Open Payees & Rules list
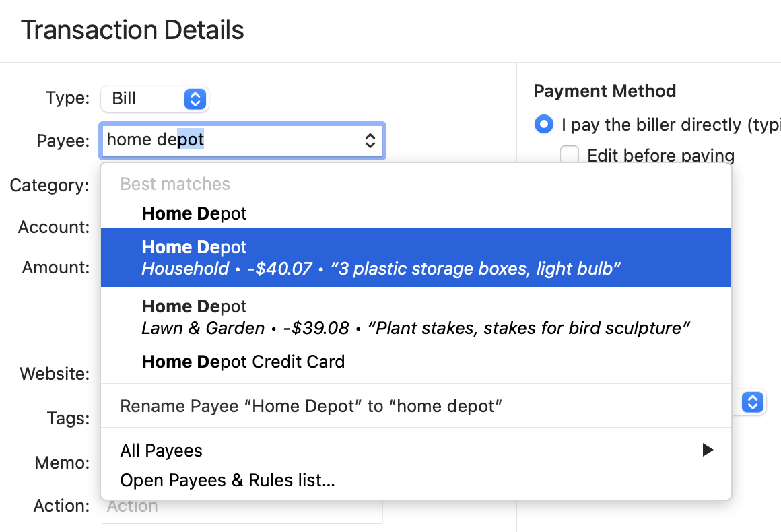This screenshot has width=781, height=532. pyautogui.click(x=416, y=480)
